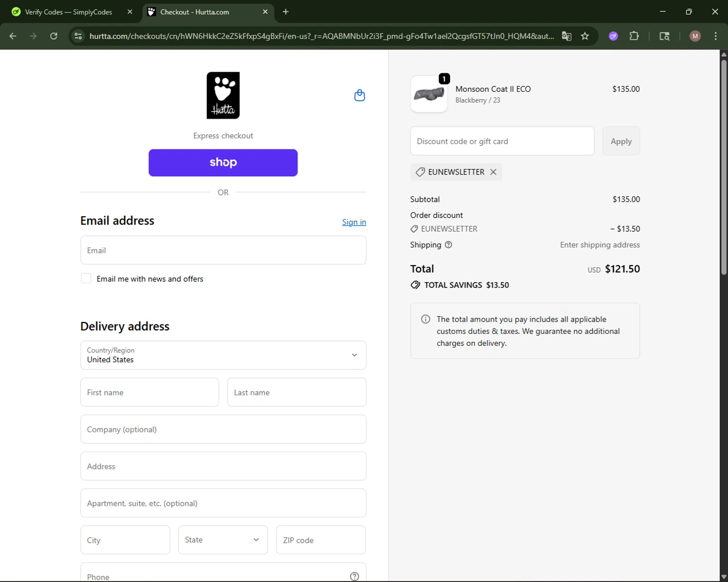Open the translate page icon
Image resolution: width=728 pixels, height=582 pixels.
pyautogui.click(x=566, y=36)
